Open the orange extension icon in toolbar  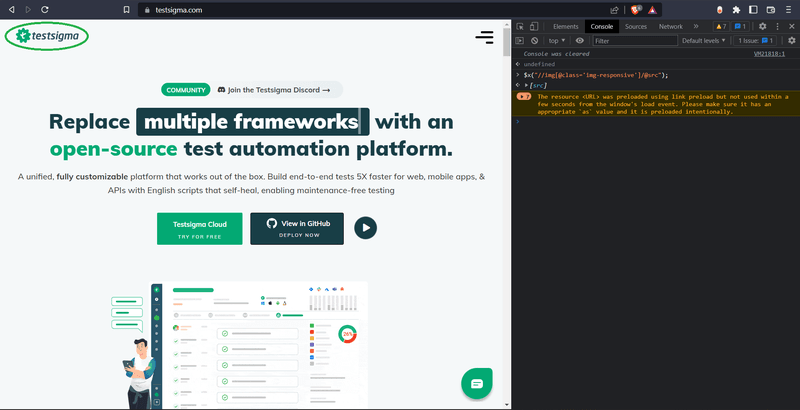pos(719,10)
